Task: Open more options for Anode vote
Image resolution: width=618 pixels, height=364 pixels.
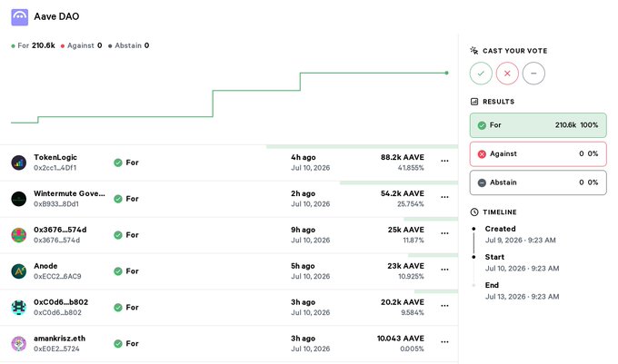Action: pyautogui.click(x=444, y=270)
